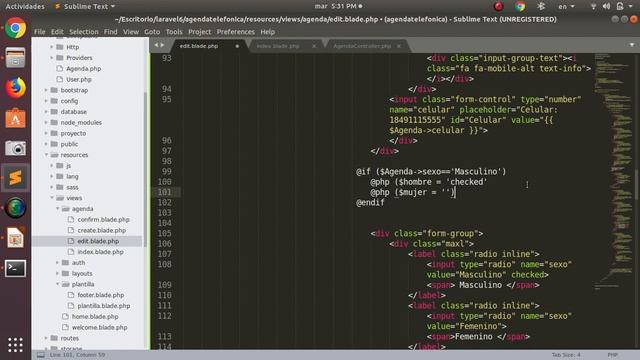Image resolution: width=640 pixels, height=360 pixels.
Task: Open confirm.blade.php in the sidebar
Action: pyautogui.click(x=103, y=219)
